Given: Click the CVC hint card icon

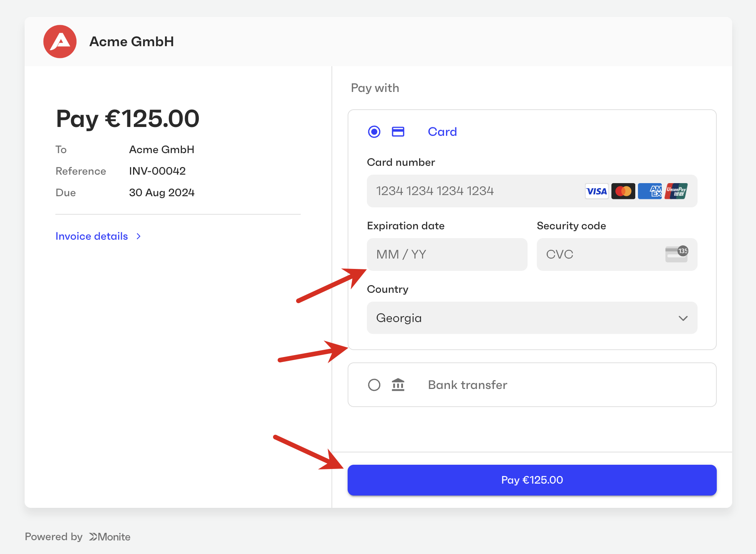Looking at the screenshot, I should pos(676,254).
